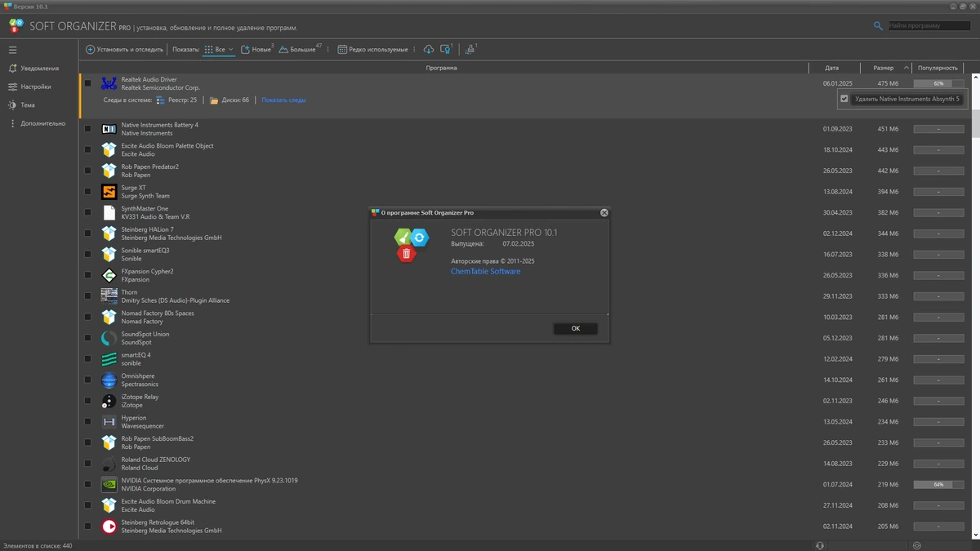Viewport: 980px width, 551px height.
Task: Open the ChemTable Software link
Action: tap(485, 271)
